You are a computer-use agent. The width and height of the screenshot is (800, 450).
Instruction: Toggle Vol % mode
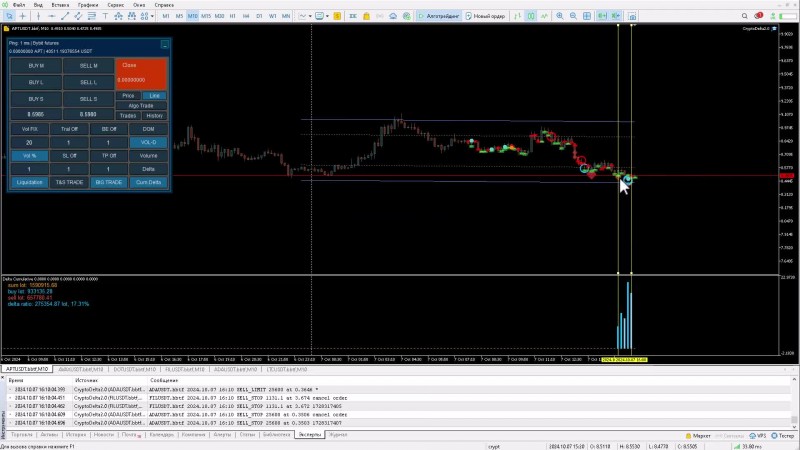pos(29,156)
